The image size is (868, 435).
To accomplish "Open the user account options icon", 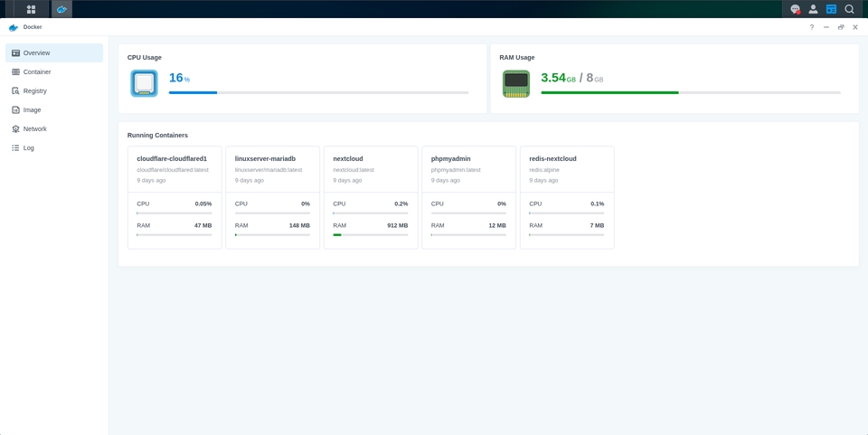I will [x=813, y=9].
